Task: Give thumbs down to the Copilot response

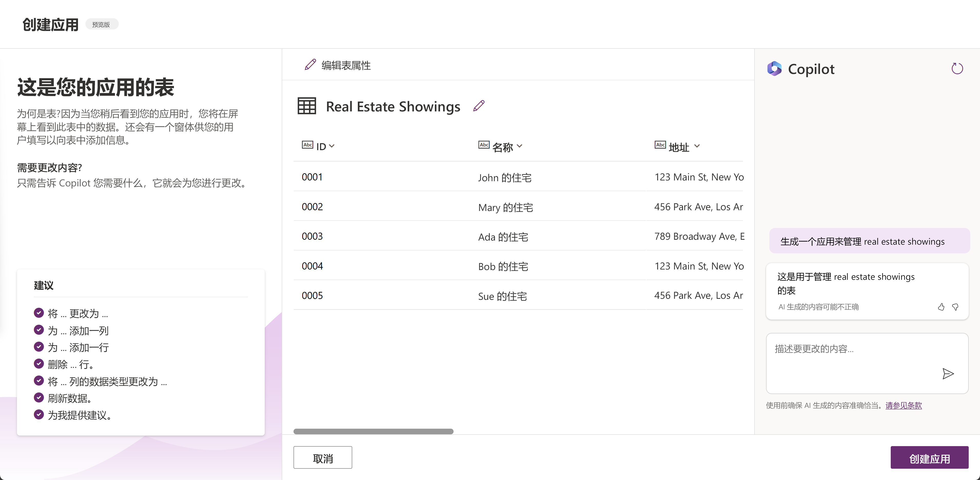Action: pyautogui.click(x=955, y=307)
